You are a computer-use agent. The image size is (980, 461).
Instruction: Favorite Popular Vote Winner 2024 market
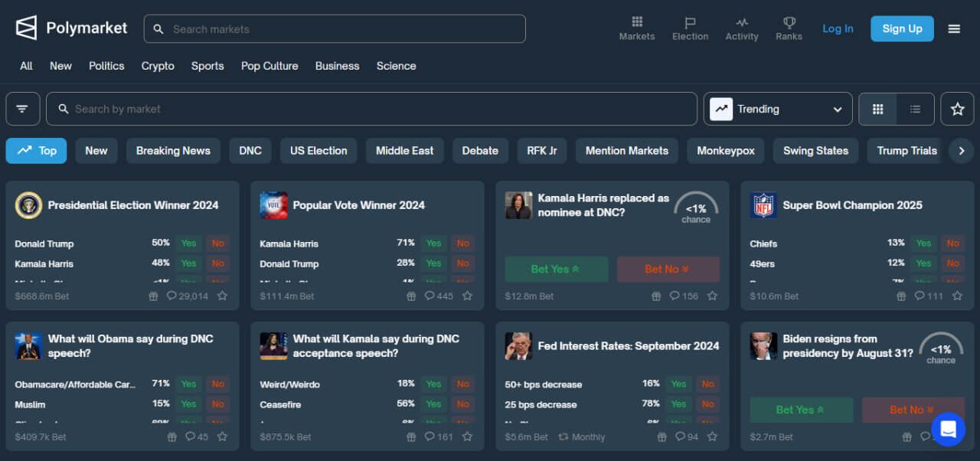point(467,296)
